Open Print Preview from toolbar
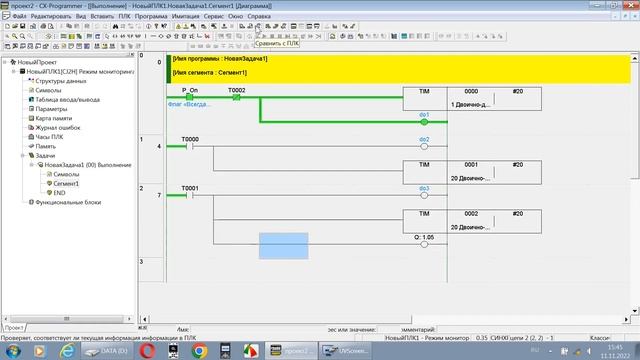640x360 pixels. 51,26
